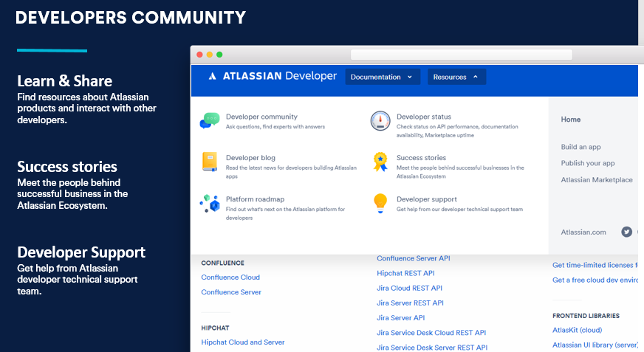Choose Publish your app menu item
The height and width of the screenshot is (352, 644).
(x=588, y=163)
